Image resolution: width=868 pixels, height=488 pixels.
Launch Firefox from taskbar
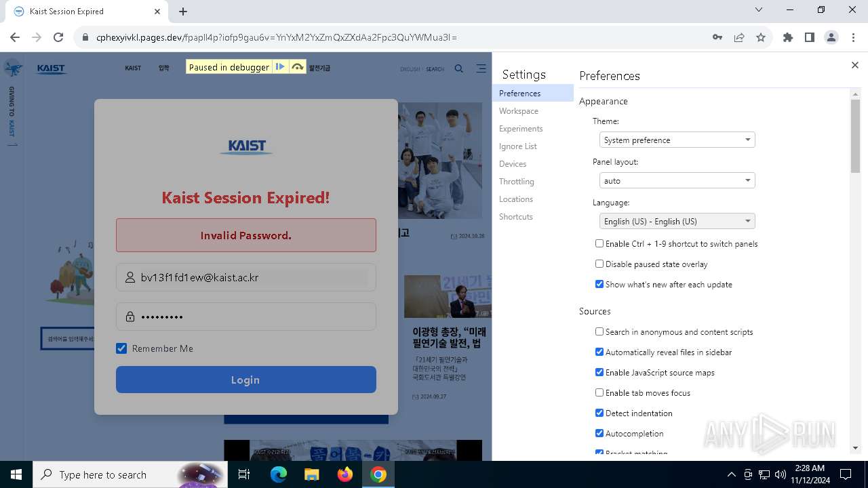(344, 474)
